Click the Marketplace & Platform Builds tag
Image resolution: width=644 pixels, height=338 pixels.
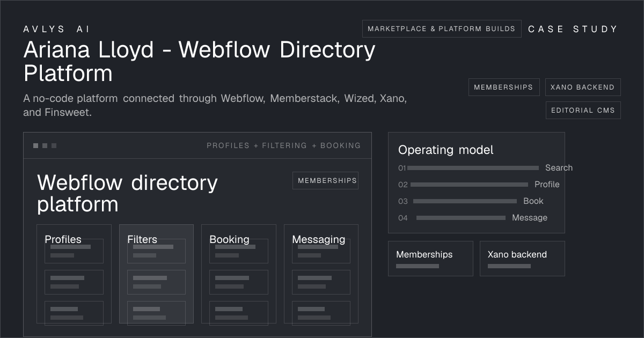point(442,29)
